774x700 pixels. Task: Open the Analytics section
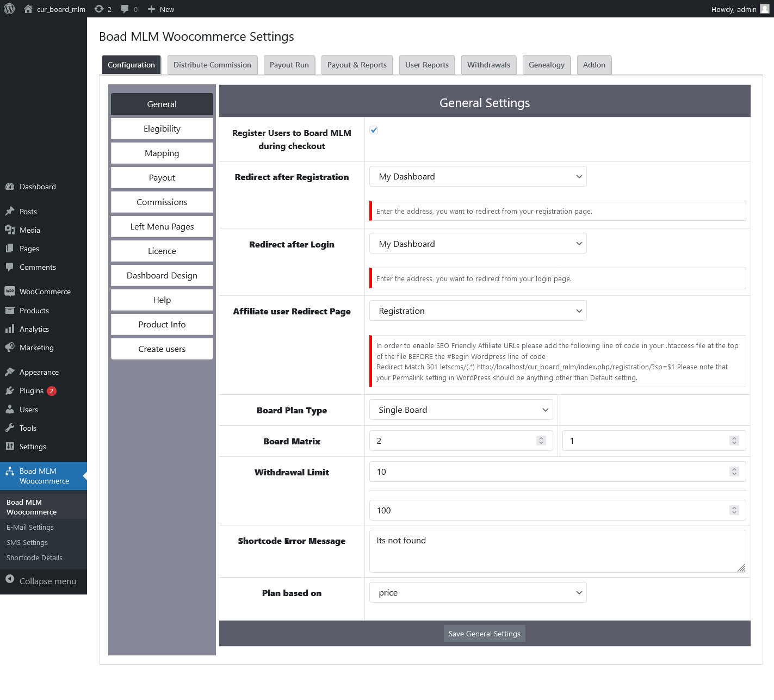[34, 329]
